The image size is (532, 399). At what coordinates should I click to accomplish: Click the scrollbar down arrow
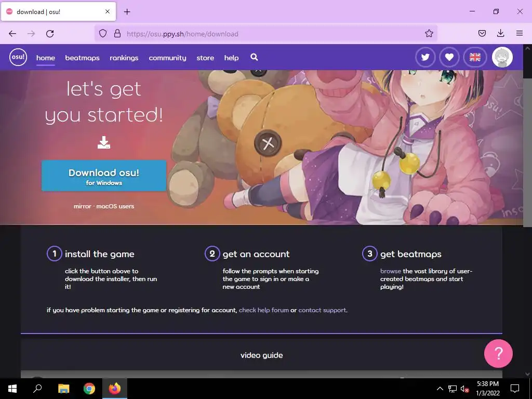point(527,374)
